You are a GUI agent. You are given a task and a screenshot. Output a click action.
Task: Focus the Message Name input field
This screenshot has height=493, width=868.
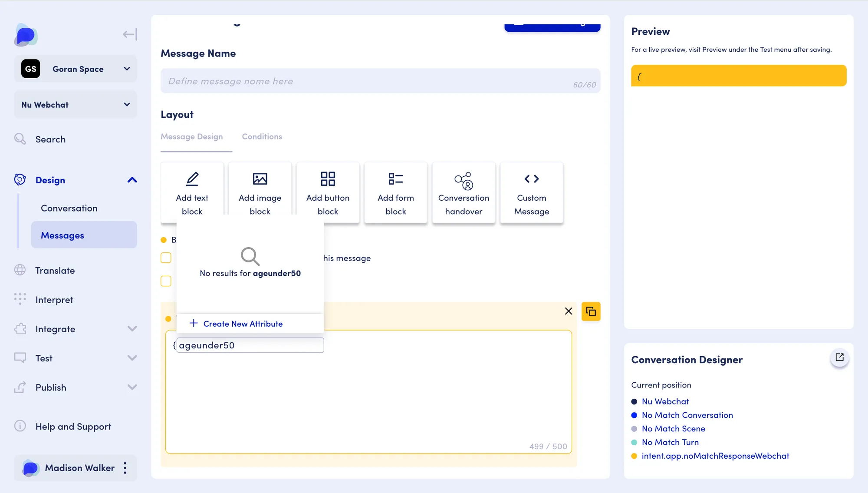[380, 81]
